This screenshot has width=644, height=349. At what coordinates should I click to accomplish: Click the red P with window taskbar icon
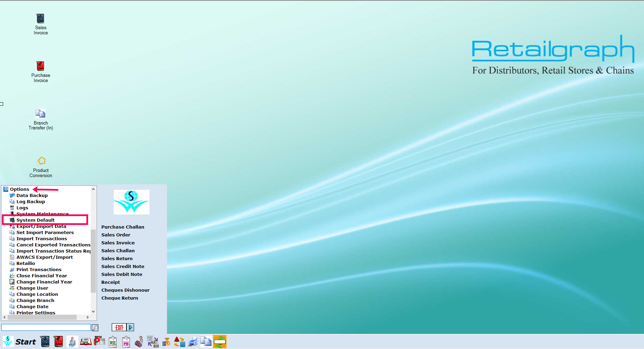[99, 341]
